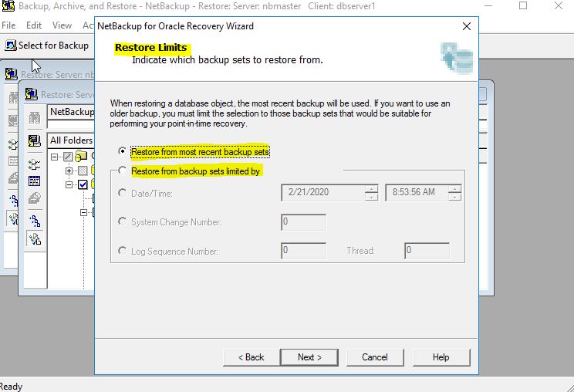Click the NetBackup field in the Restore window
Viewport: 574px width, 392px height.
[x=72, y=112]
